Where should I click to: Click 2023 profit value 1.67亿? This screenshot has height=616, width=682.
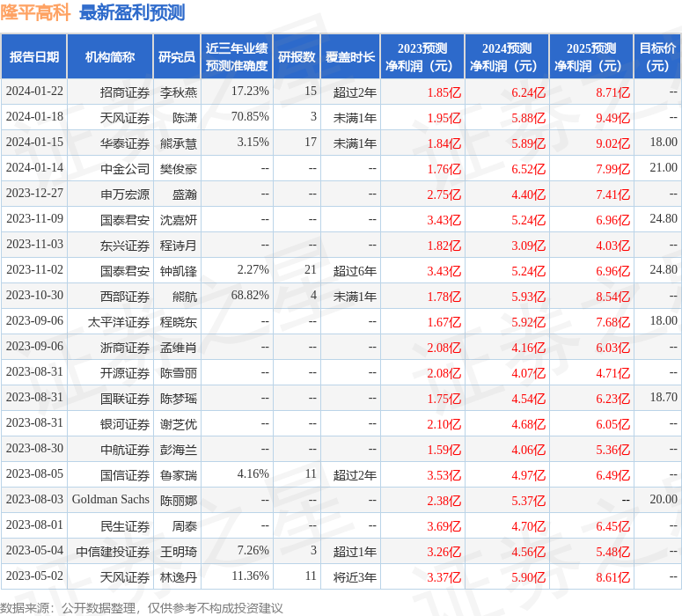[444, 322]
